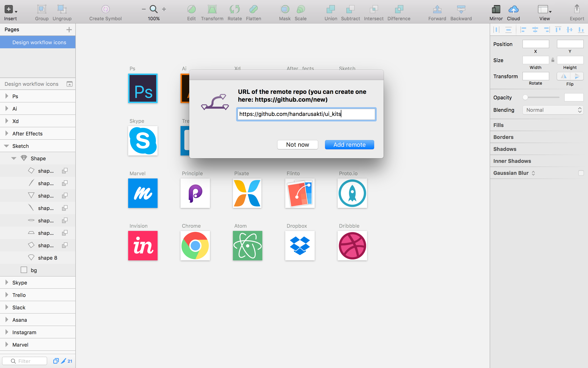Toggle the bg layer checkbox icon
The image size is (588, 368).
[24, 270]
